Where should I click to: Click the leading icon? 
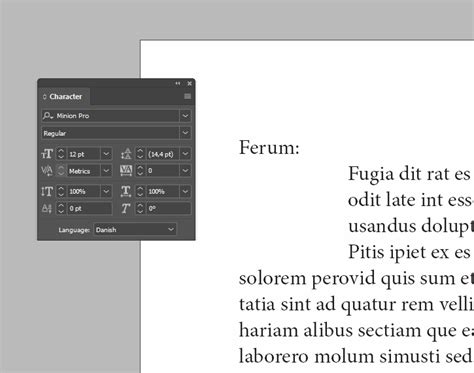pyautogui.click(x=126, y=154)
